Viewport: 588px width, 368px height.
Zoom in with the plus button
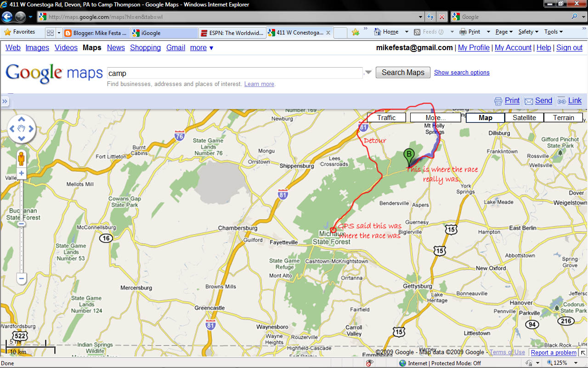[21, 174]
